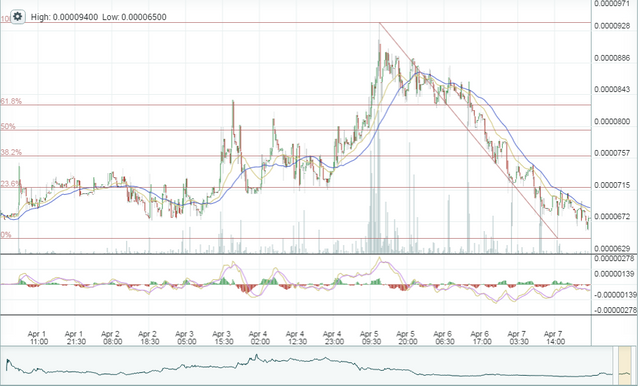Click price axis value 0.0000886
The width and height of the screenshot is (640, 386).
tap(612, 58)
